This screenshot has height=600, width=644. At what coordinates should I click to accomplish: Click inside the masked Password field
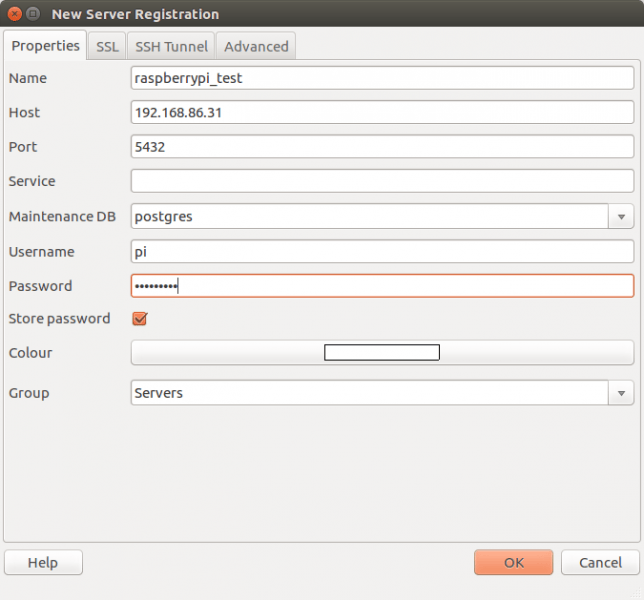pos(381,286)
